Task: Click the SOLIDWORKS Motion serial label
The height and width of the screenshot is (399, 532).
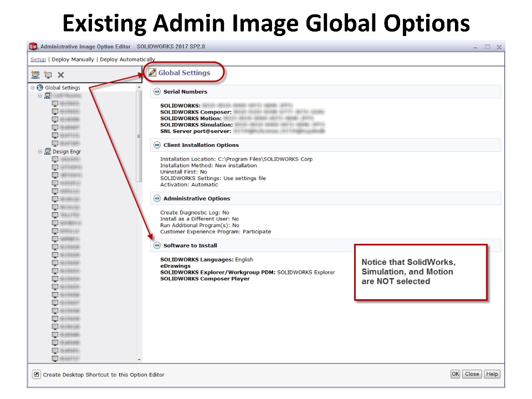Action: point(191,119)
